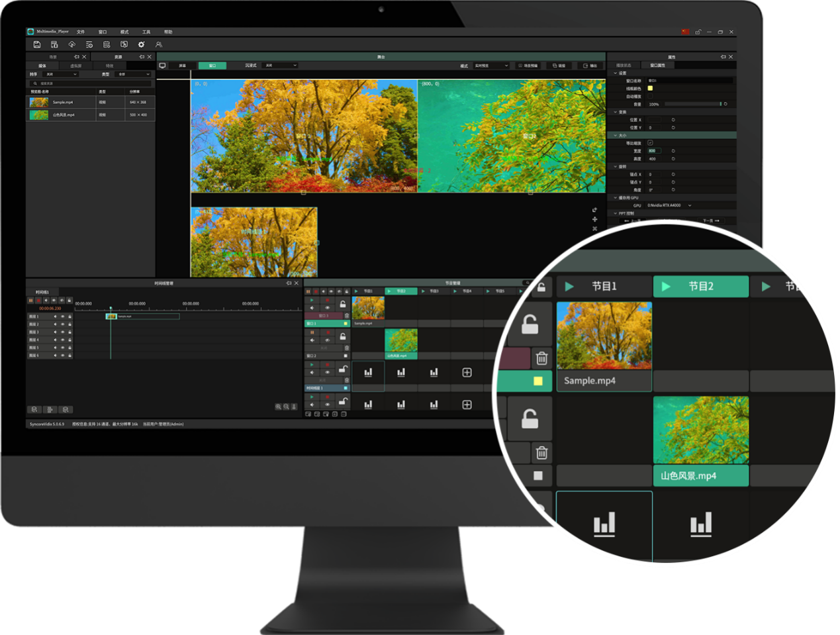This screenshot has width=840, height=635.
Task: Collapse the 变换 section in the properties panel
Action: [x=616, y=112]
